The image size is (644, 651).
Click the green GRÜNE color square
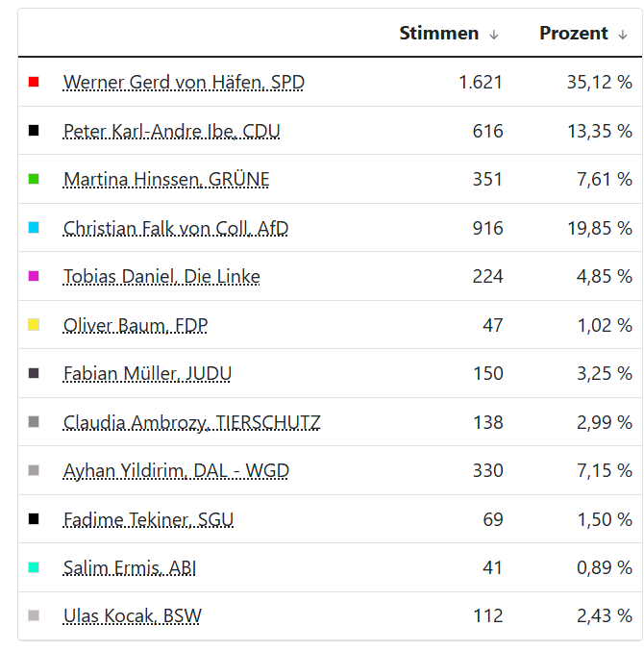[x=35, y=179]
